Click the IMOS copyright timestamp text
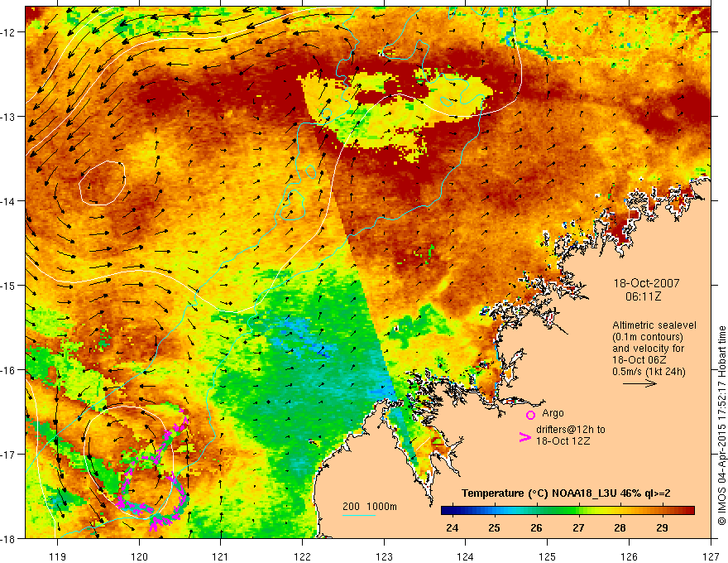 [x=721, y=426]
